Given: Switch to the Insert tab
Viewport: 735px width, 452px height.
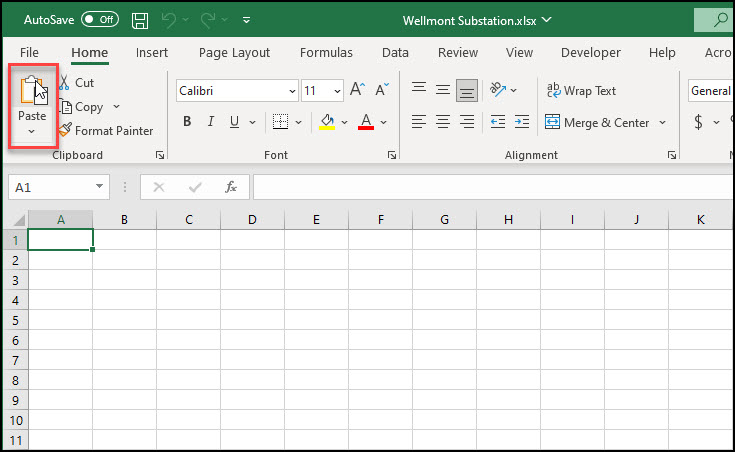Looking at the screenshot, I should tap(151, 53).
